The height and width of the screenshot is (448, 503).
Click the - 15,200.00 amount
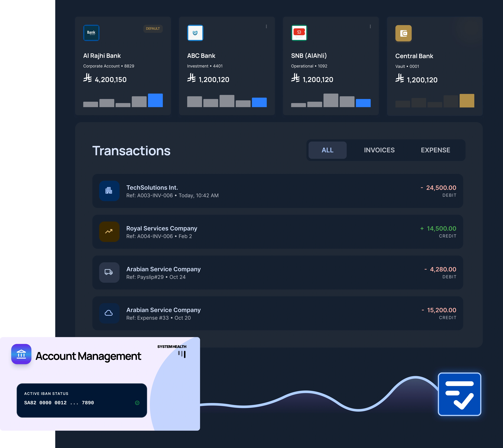[x=439, y=310]
